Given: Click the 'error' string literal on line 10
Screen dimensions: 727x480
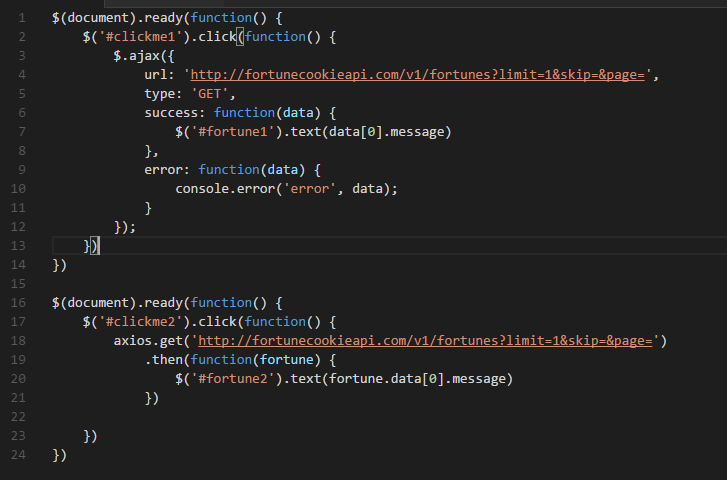Looking at the screenshot, I should pyautogui.click(x=309, y=189).
